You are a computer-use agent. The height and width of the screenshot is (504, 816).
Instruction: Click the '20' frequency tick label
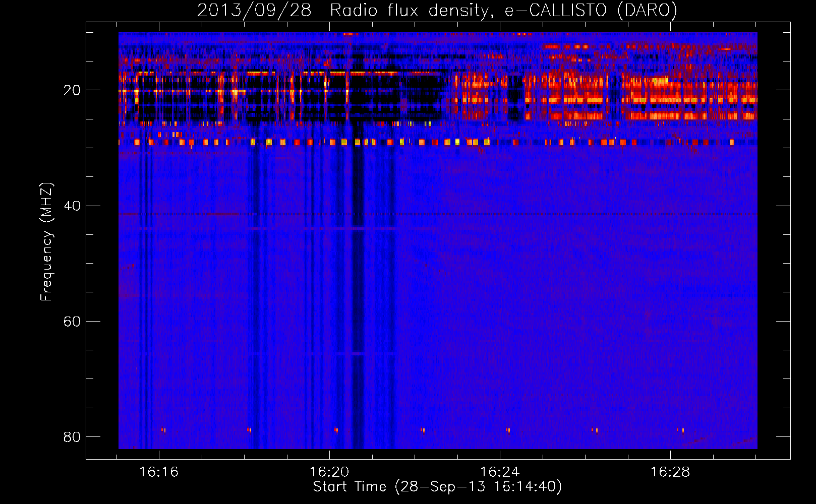pyautogui.click(x=72, y=91)
